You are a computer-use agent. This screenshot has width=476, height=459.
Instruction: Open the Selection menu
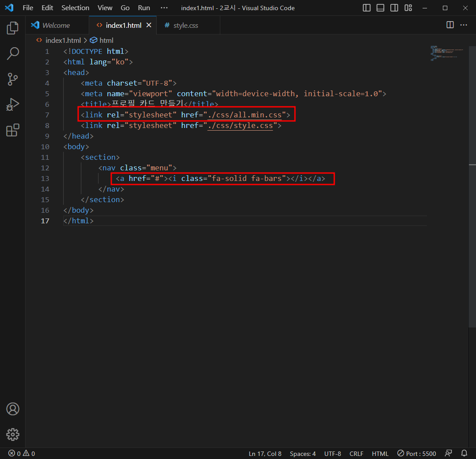[75, 8]
